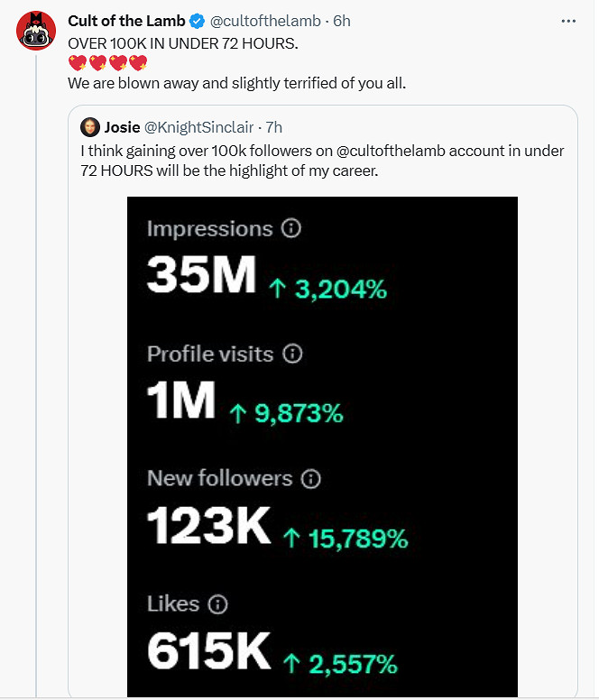Click the Josie display name
Image resolution: width=599 pixels, height=700 pixels.
tap(122, 126)
